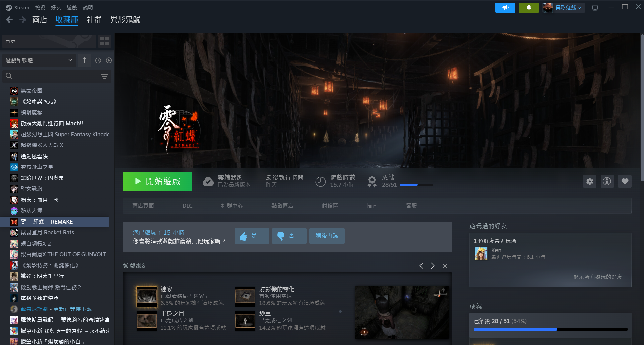644x345 pixels.
Task: Open the 好友 menu
Action: pyautogui.click(x=56, y=7)
